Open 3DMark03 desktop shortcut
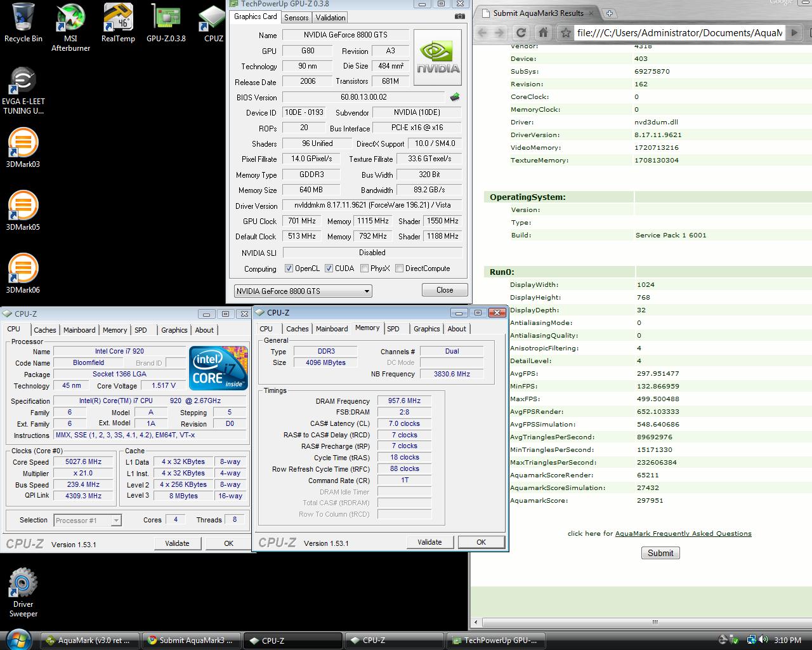This screenshot has width=812, height=650. tap(23, 148)
